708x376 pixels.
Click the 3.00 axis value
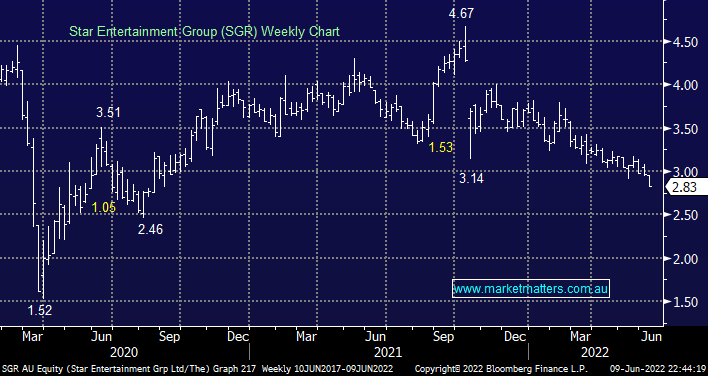coord(685,172)
